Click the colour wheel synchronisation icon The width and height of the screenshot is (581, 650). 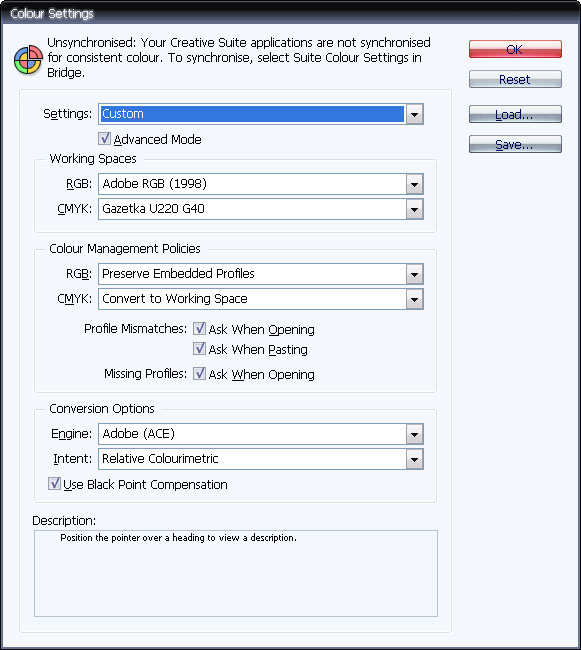(28, 60)
